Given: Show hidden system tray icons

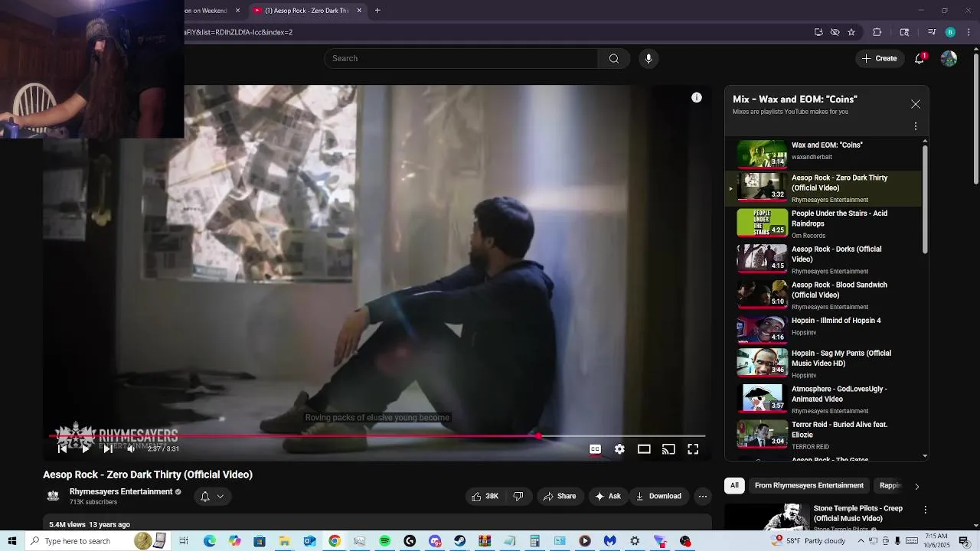Looking at the screenshot, I should (861, 541).
